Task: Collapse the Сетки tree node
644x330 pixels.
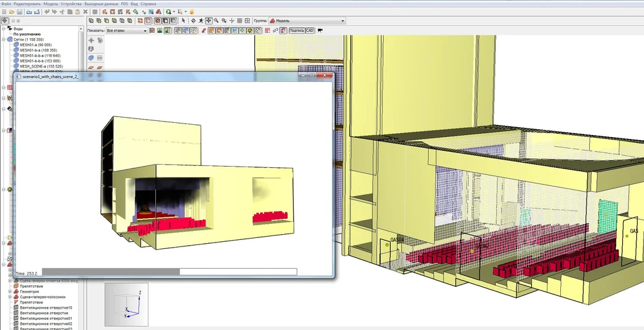Action: coord(4,39)
